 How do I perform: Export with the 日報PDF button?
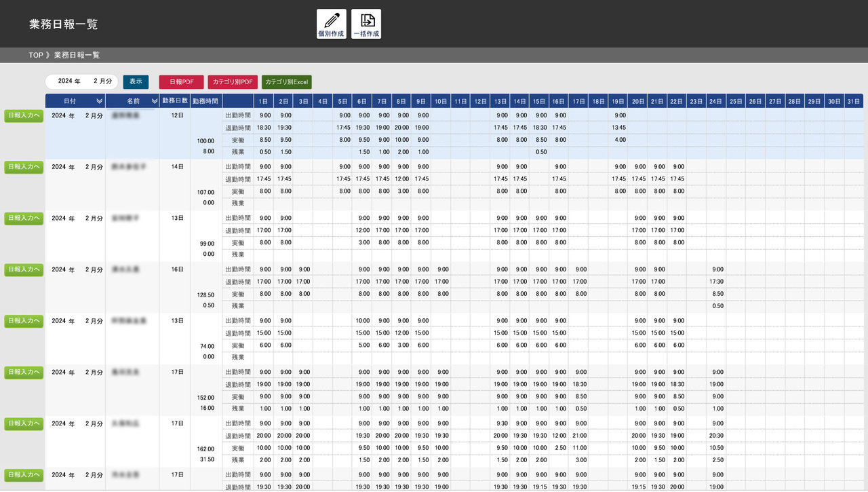pyautogui.click(x=181, y=81)
